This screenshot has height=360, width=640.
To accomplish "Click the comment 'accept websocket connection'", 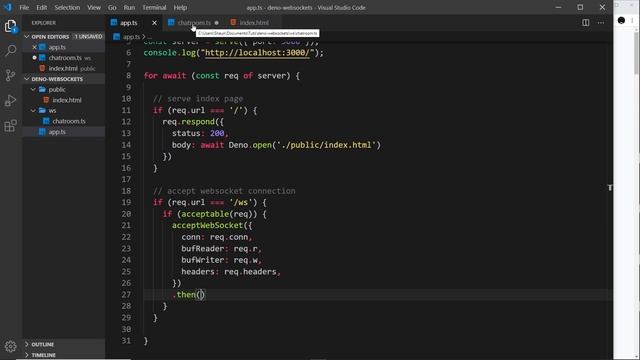I will pyautogui.click(x=224, y=191).
